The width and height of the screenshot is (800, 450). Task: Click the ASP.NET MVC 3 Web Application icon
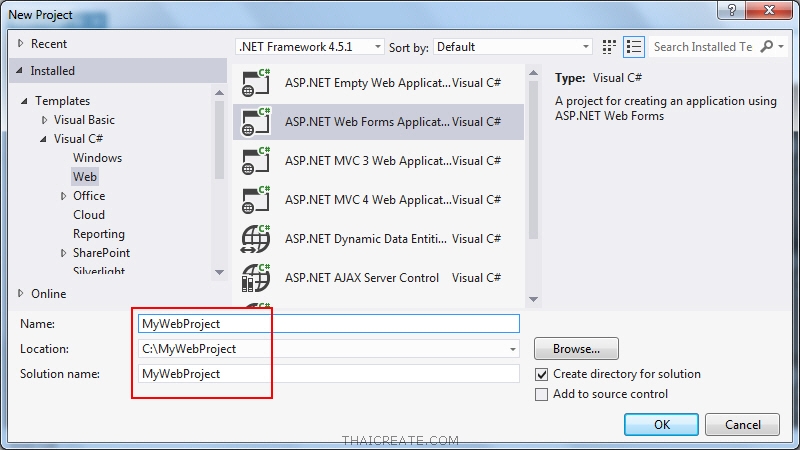click(x=256, y=161)
